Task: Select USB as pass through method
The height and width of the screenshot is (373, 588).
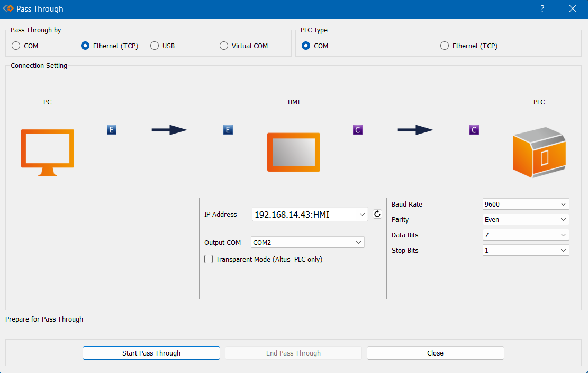Action: tap(155, 46)
